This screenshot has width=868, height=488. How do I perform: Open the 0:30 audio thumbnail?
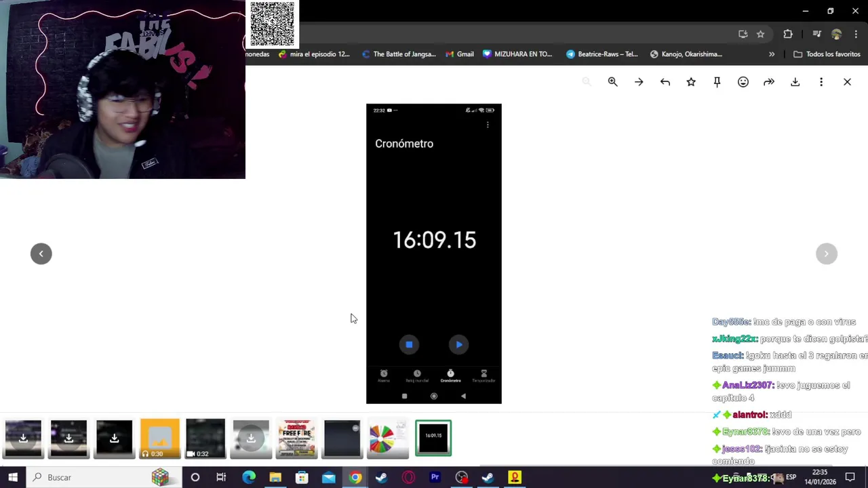(x=159, y=438)
